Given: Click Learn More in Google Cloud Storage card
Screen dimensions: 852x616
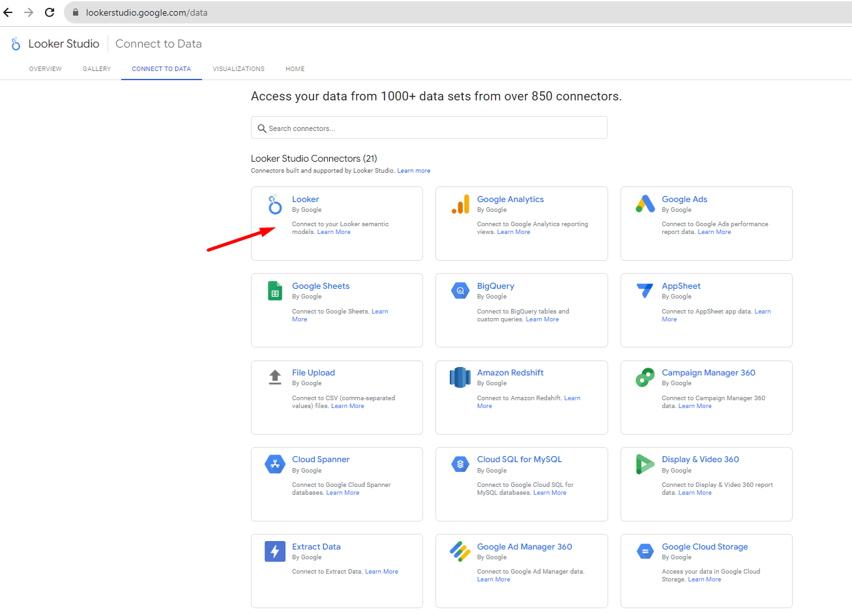Looking at the screenshot, I should pos(705,579).
